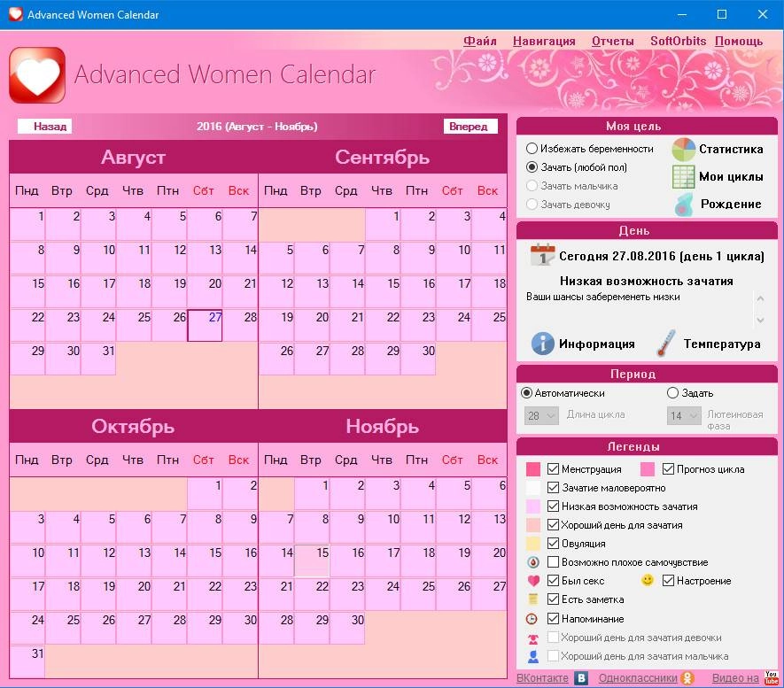Viewport: 784px width, 688px height.
Task: Click the reminder clock legend icon
Action: [x=532, y=619]
